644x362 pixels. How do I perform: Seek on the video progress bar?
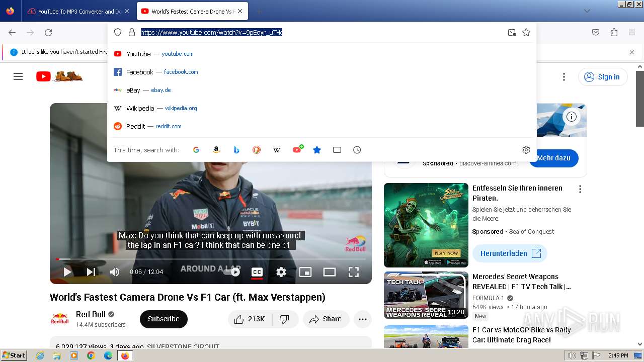[211, 259]
